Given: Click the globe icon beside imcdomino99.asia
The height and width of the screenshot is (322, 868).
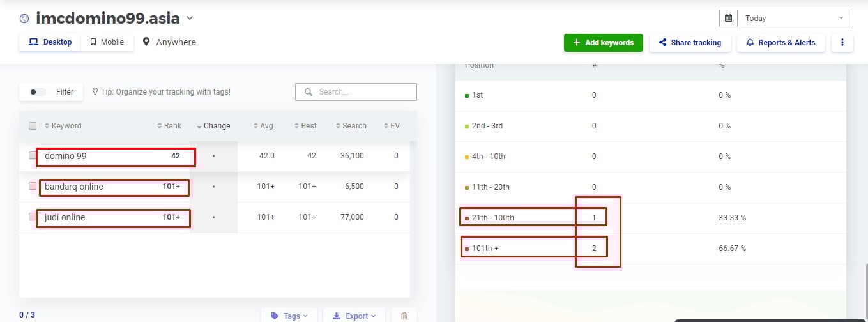Looking at the screenshot, I should tap(25, 19).
